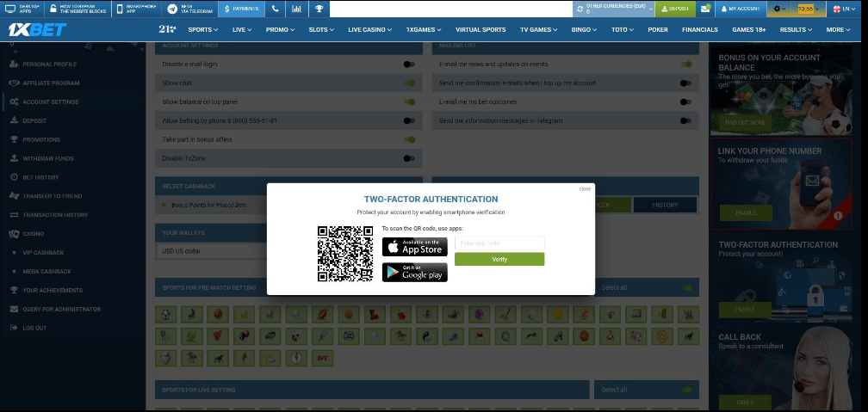
Task: Select the boxing gloves sport icon
Action: point(375,315)
